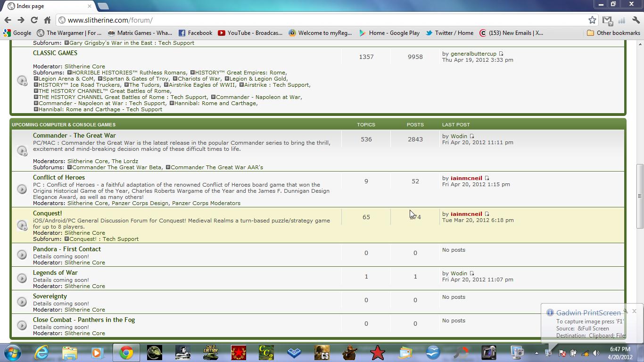Show hidden system tray icons
This screenshot has width=644, height=362.
coord(537,353)
